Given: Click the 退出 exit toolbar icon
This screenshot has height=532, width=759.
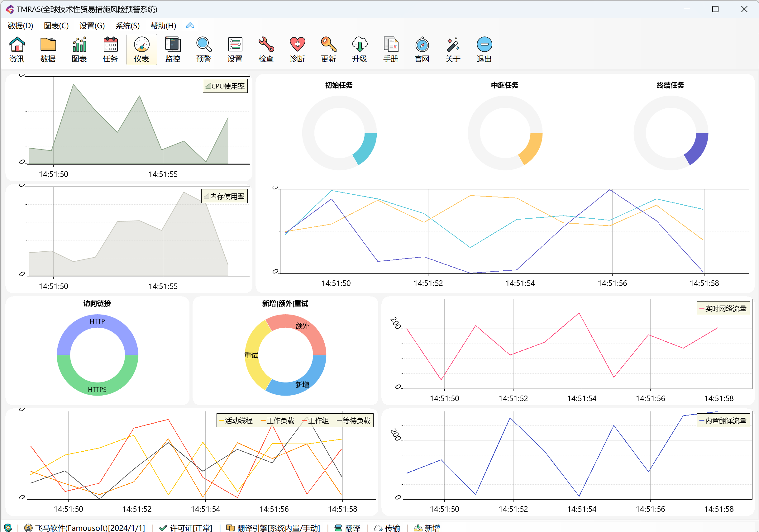Looking at the screenshot, I should pos(484,50).
